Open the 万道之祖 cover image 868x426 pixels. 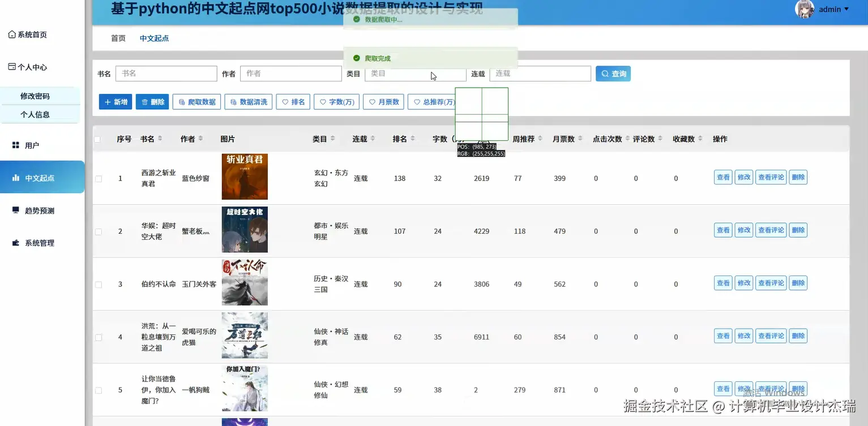245,335
